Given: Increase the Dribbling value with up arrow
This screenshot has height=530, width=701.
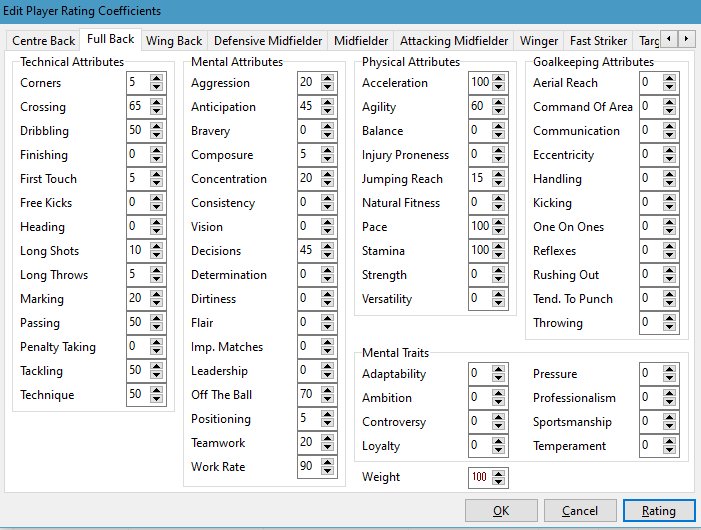Looking at the screenshot, I should point(156,126).
